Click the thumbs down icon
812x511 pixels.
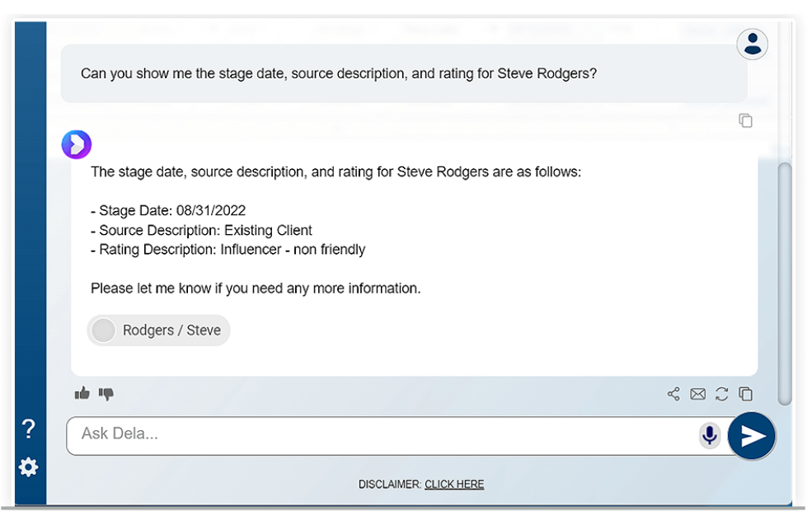click(106, 394)
